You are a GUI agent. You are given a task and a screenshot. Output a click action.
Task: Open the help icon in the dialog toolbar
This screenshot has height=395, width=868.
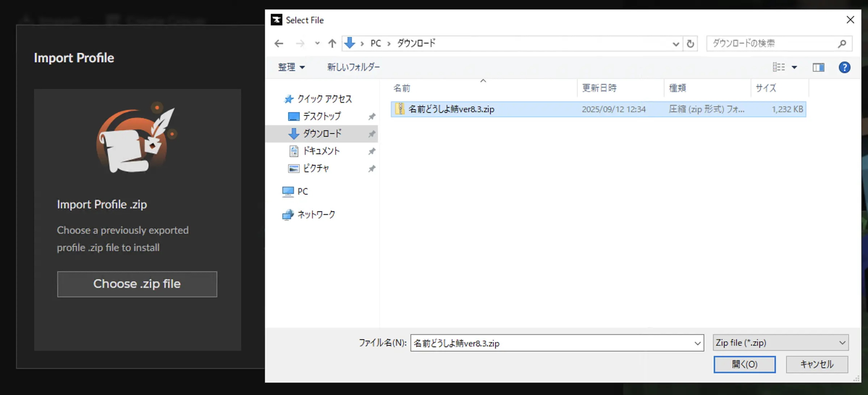point(844,67)
